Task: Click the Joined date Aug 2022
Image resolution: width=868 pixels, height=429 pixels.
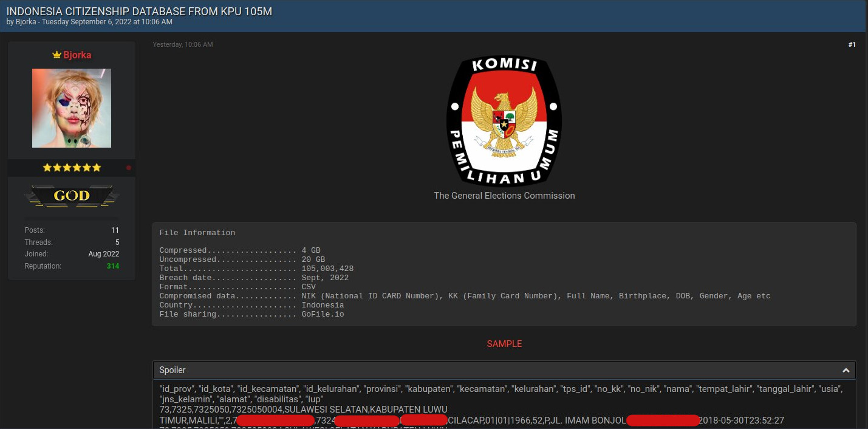Action: click(x=104, y=254)
